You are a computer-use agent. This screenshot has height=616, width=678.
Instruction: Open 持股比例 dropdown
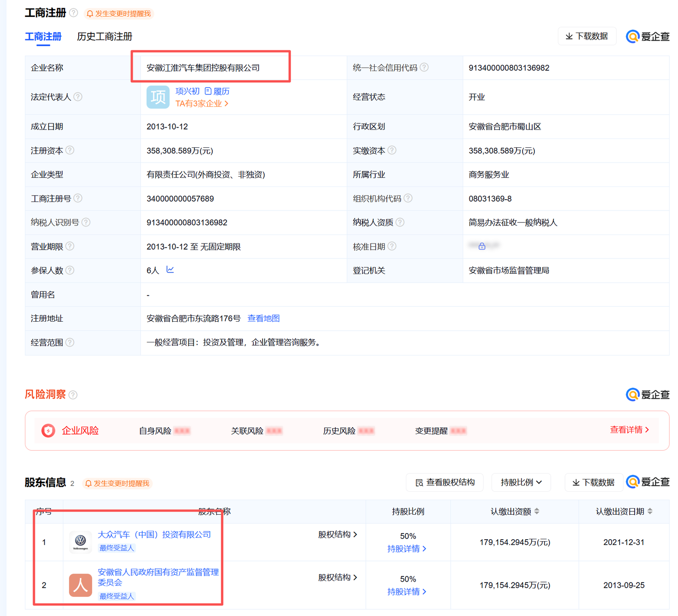click(521, 482)
